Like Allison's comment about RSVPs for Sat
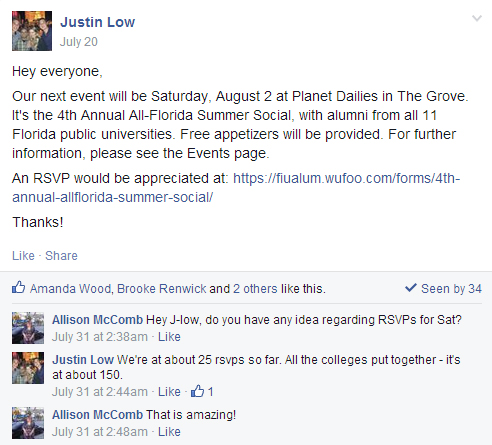This screenshot has width=492, height=445. click(x=169, y=337)
